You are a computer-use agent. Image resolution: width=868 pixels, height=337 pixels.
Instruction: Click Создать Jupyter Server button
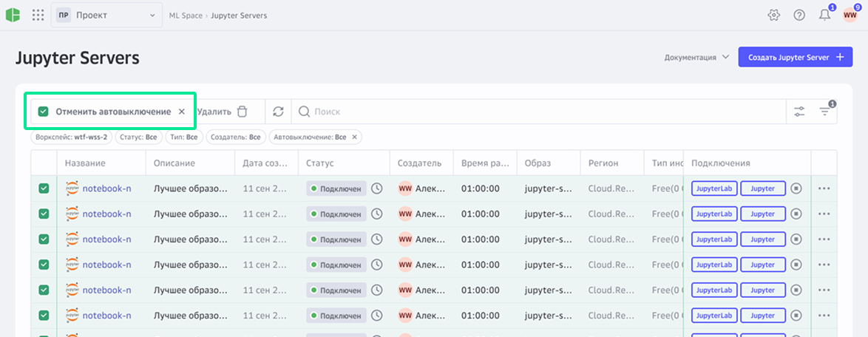[795, 57]
